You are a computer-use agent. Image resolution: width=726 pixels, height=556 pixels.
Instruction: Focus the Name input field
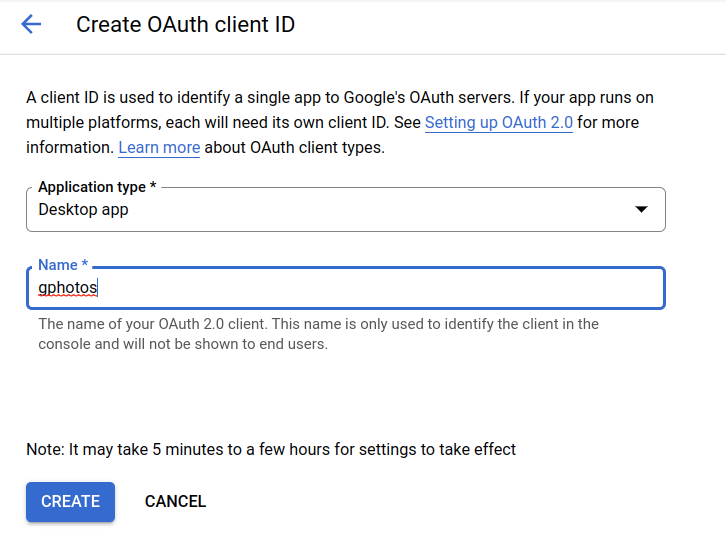tap(345, 289)
